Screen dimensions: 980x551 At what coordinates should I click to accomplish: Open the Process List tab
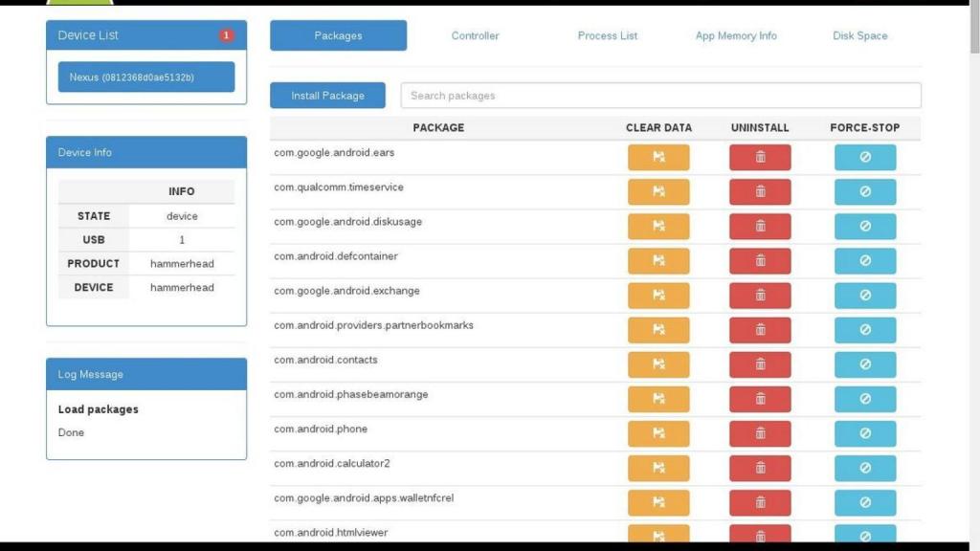(x=607, y=35)
